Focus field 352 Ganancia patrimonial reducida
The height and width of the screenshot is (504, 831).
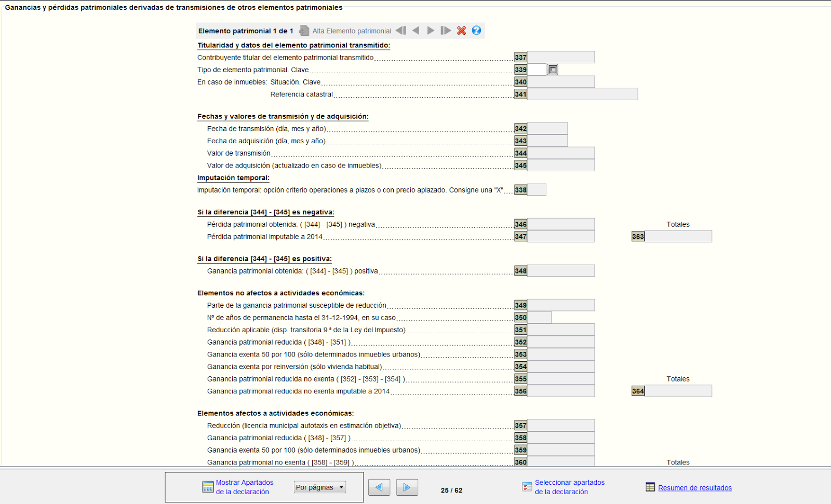pos(561,342)
